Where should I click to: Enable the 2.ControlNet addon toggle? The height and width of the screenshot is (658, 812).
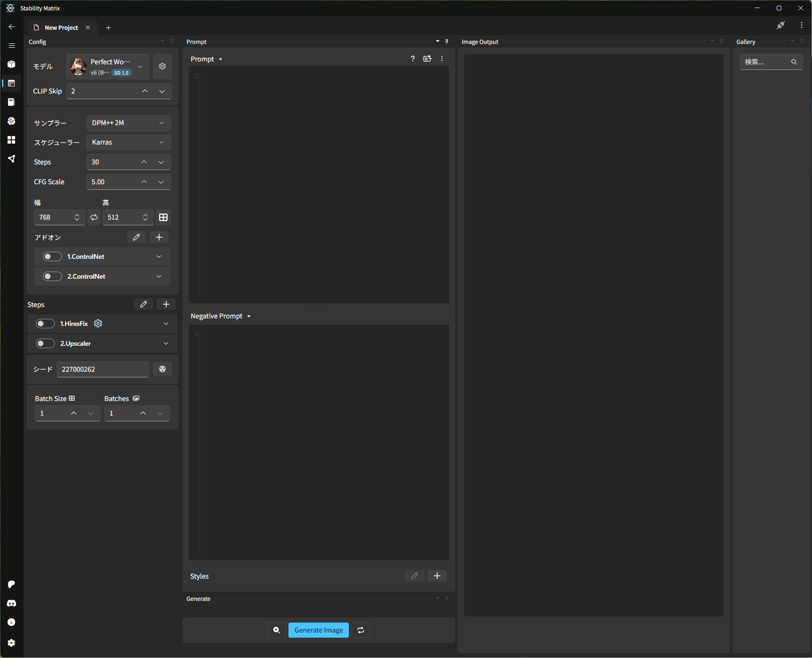click(x=52, y=276)
